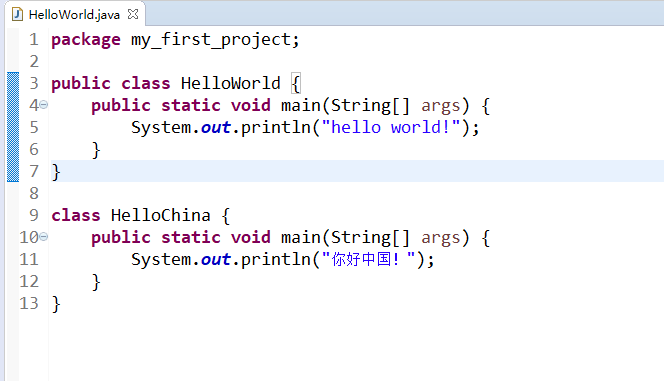
Task: Click the "class" keyword on line 9
Action: pyautogui.click(x=76, y=215)
